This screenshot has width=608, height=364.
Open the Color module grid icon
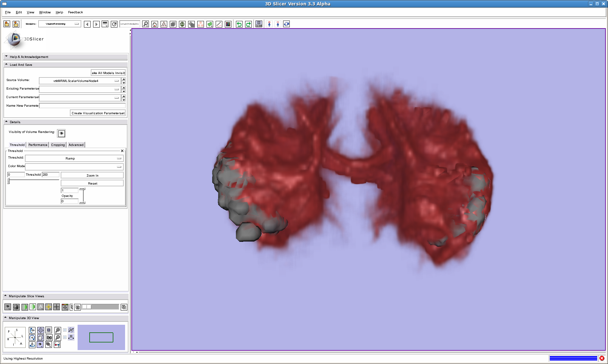(x=228, y=24)
